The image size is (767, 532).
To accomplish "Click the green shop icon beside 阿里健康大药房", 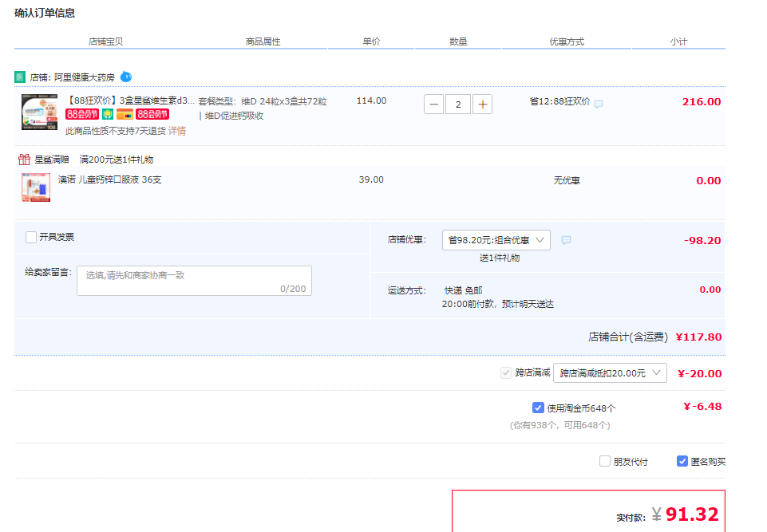I will tap(20, 77).
